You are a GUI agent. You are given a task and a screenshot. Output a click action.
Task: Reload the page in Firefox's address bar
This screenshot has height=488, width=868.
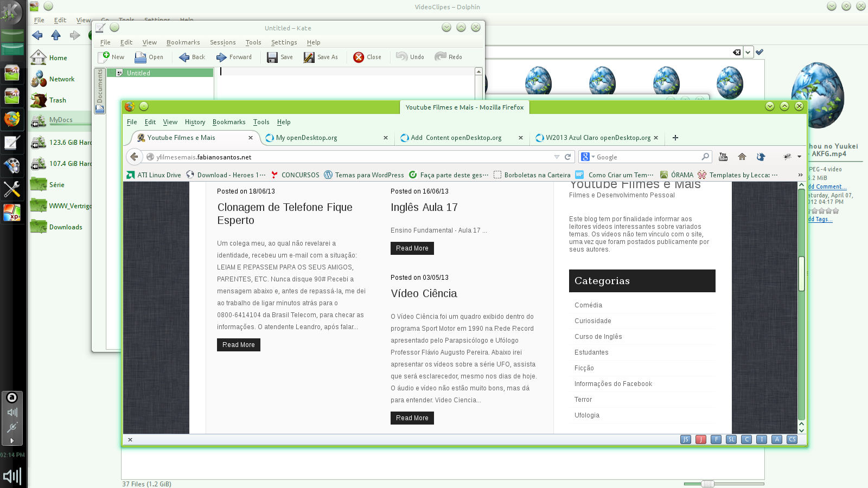pos(568,157)
